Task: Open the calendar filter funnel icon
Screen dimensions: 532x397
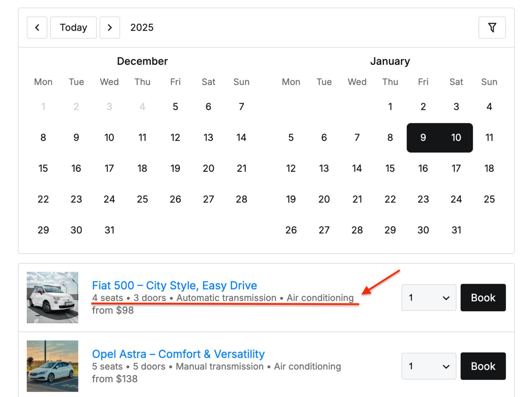Action: (x=492, y=28)
